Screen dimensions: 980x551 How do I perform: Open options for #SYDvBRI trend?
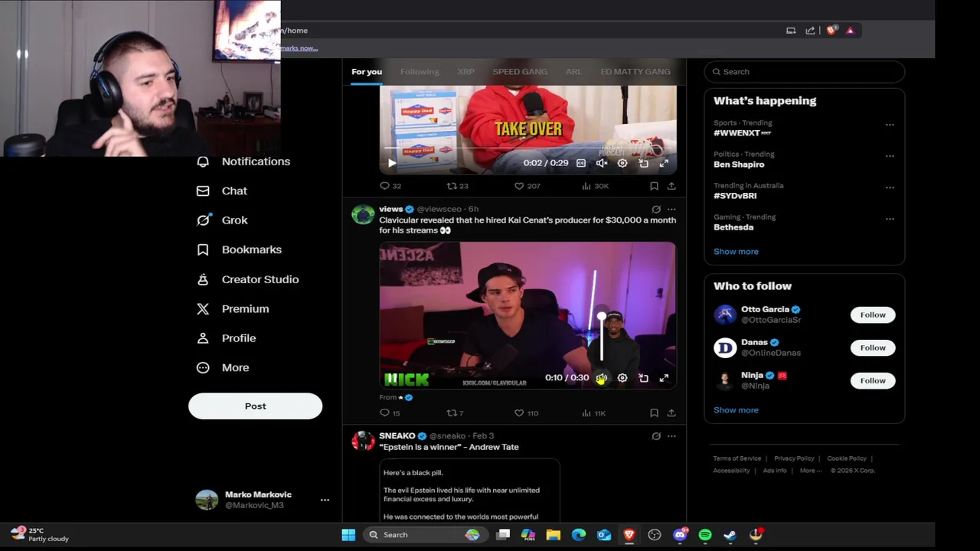pos(890,187)
